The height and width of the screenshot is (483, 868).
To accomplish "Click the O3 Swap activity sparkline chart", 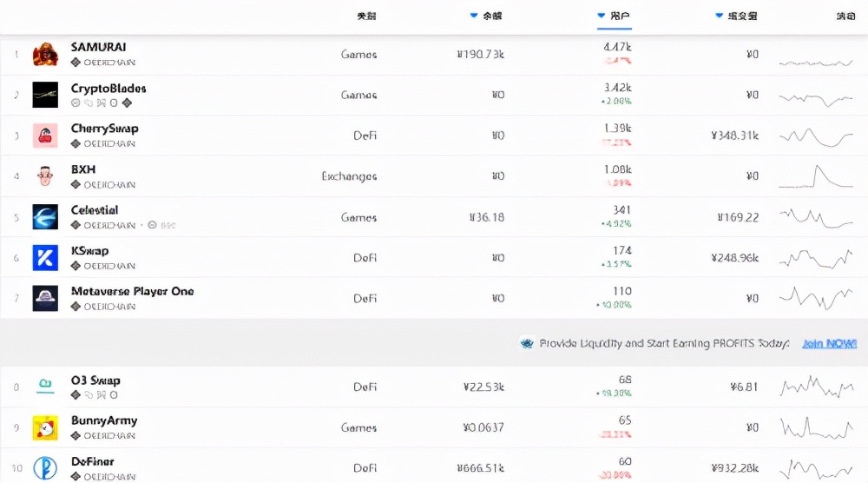I will tap(816, 387).
